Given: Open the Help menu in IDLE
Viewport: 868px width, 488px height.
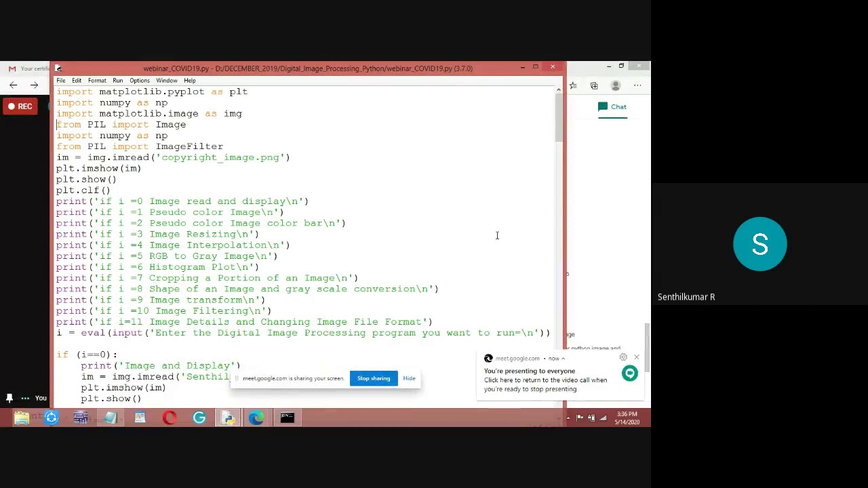Looking at the screenshot, I should click(x=190, y=81).
